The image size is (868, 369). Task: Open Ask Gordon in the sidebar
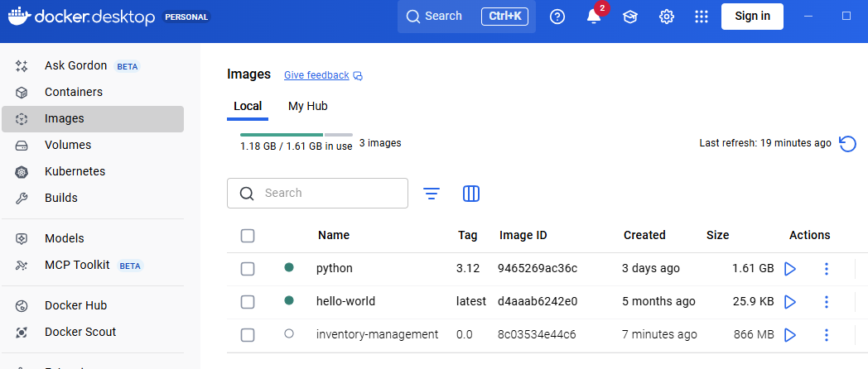pyautogui.click(x=93, y=66)
